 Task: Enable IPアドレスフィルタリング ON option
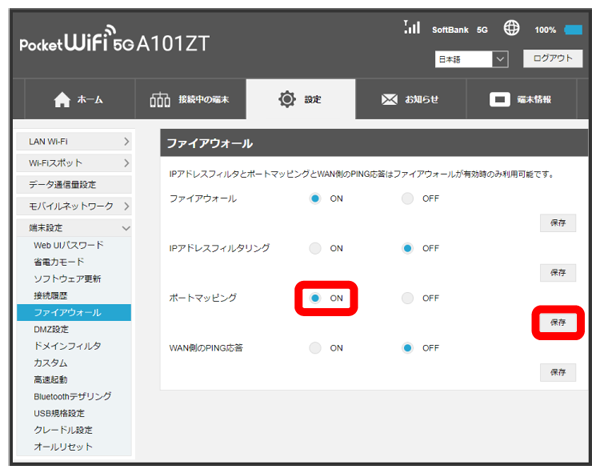316,248
